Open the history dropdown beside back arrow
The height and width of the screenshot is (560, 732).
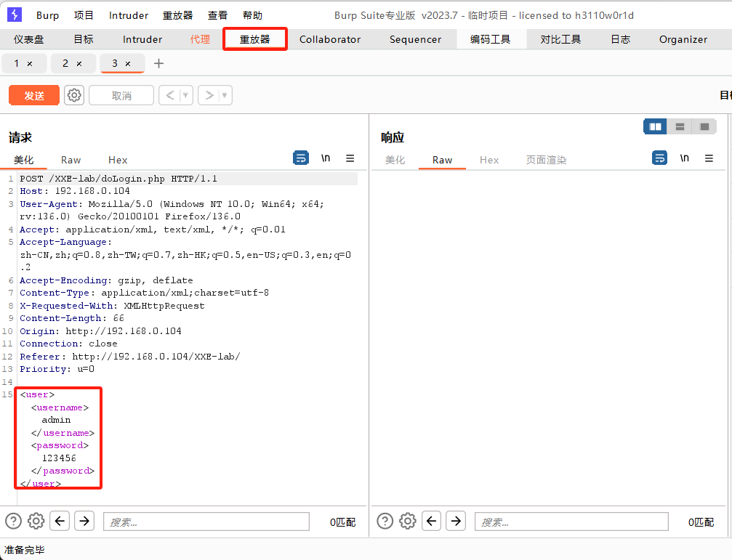tap(186, 95)
